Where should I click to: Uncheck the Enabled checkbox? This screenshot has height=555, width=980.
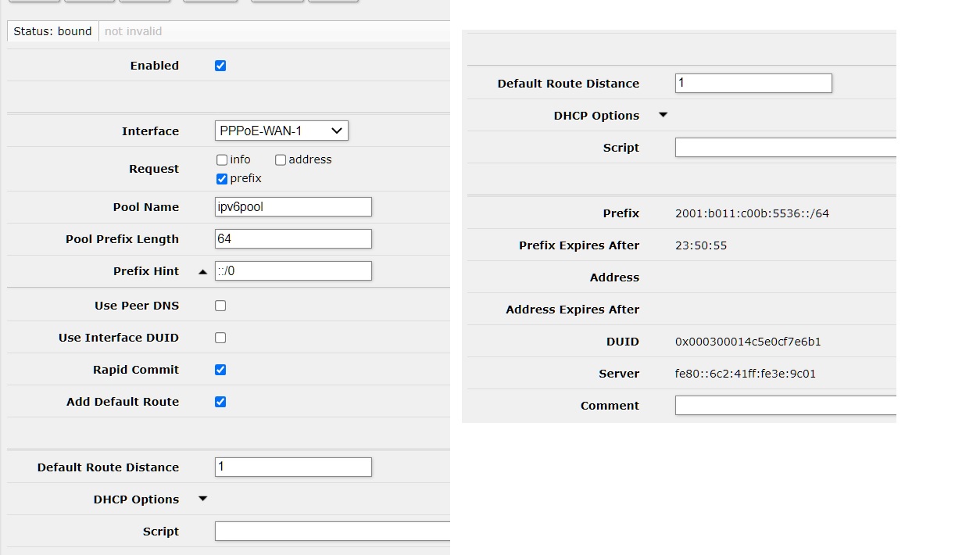pyautogui.click(x=220, y=66)
